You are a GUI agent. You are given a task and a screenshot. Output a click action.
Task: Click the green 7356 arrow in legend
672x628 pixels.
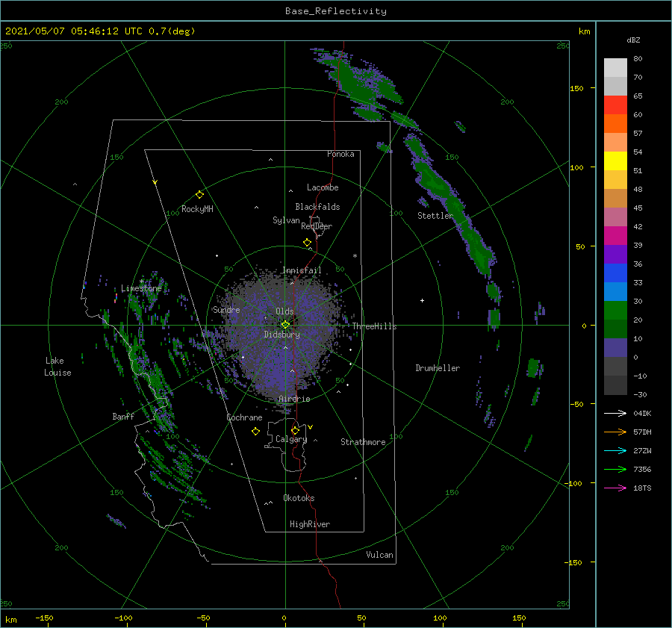tap(615, 470)
